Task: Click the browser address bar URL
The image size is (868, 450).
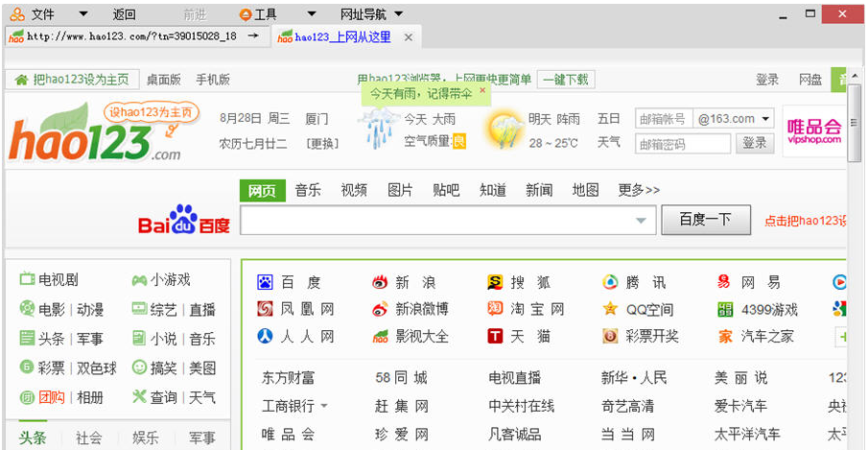Action: click(x=131, y=36)
